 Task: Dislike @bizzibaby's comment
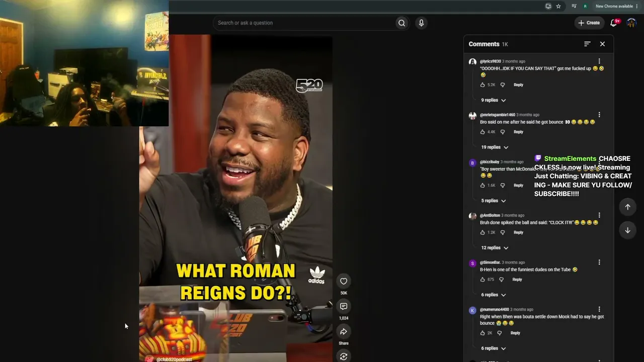502,186
